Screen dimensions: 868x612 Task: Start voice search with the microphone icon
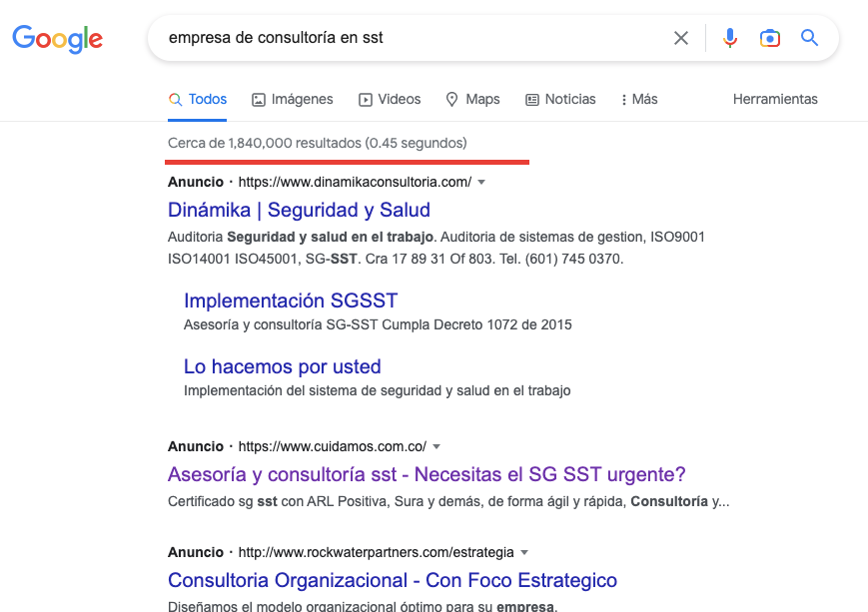click(730, 38)
